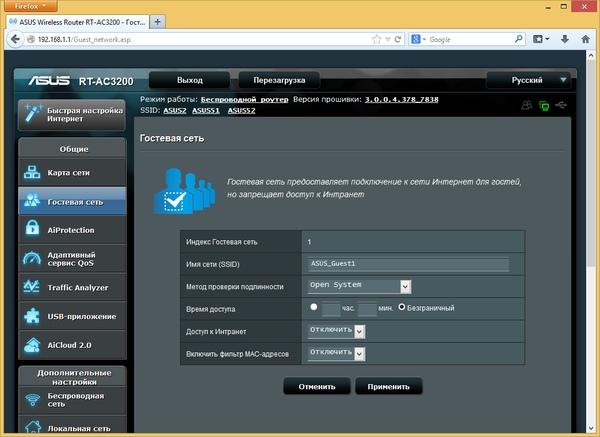The image size is (600, 437).
Task: Click the Перезагрузка reboot button
Action: click(279, 80)
